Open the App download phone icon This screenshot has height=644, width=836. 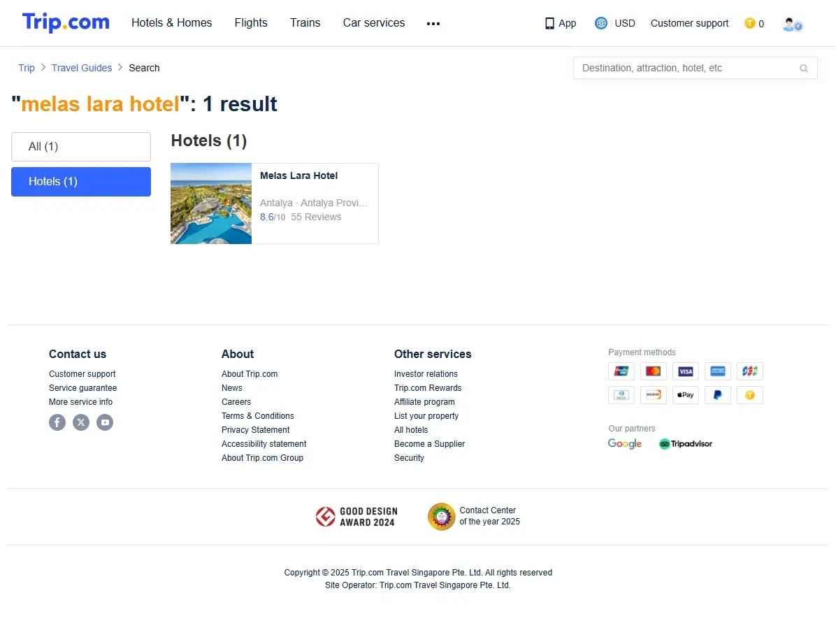549,23
